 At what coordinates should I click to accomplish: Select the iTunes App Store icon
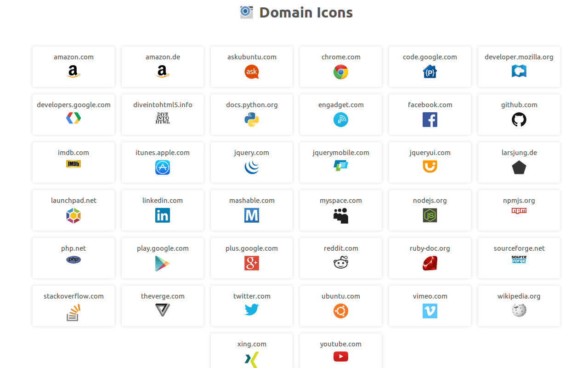click(163, 167)
